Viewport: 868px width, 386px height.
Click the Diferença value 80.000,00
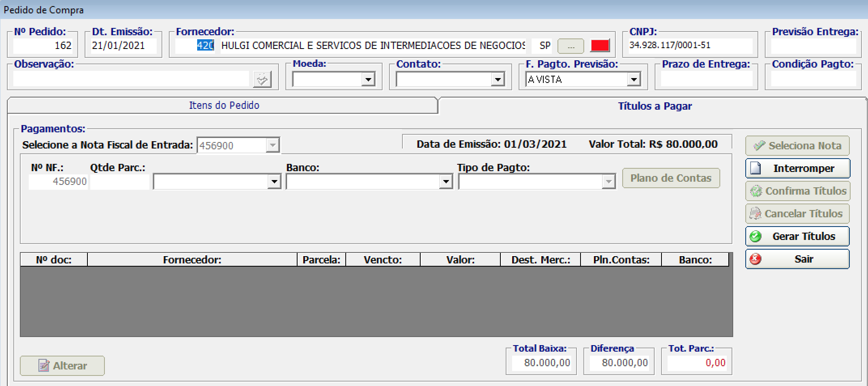point(619,363)
